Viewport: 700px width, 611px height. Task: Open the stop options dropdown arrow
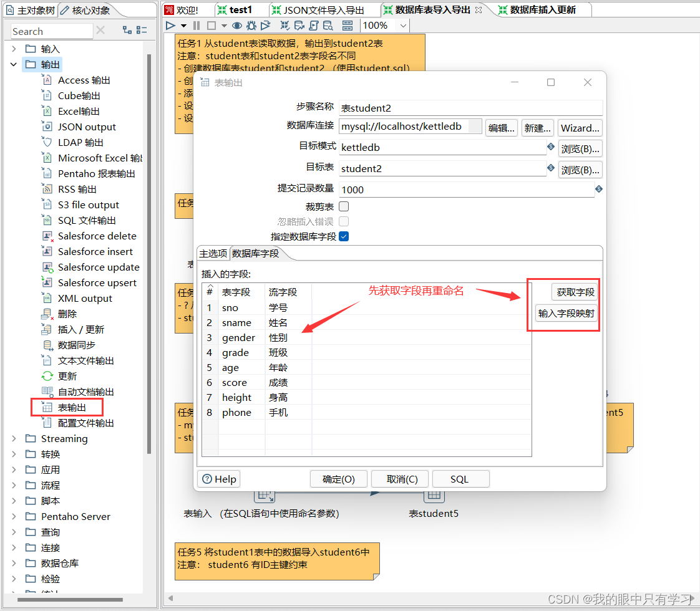tap(224, 26)
